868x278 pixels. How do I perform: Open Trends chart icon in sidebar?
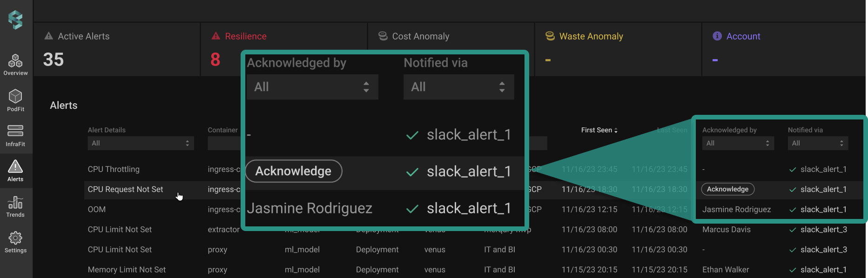pyautogui.click(x=15, y=206)
